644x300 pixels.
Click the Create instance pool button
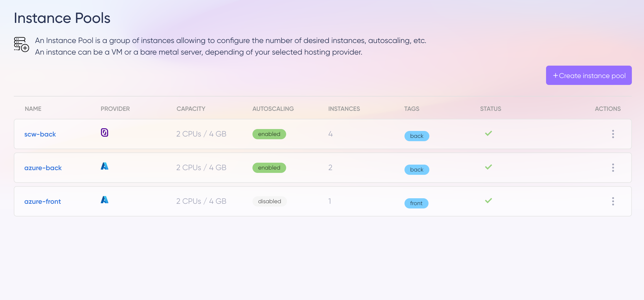(589, 75)
